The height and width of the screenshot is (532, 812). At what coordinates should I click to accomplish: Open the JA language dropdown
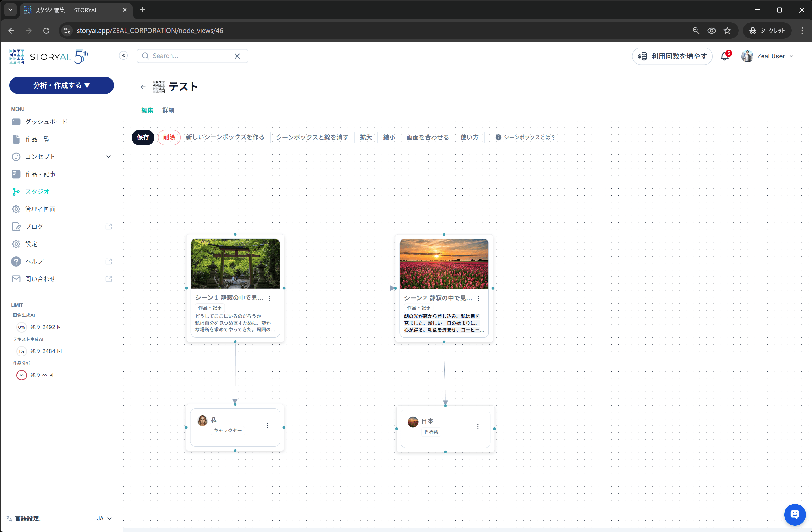pyautogui.click(x=104, y=518)
